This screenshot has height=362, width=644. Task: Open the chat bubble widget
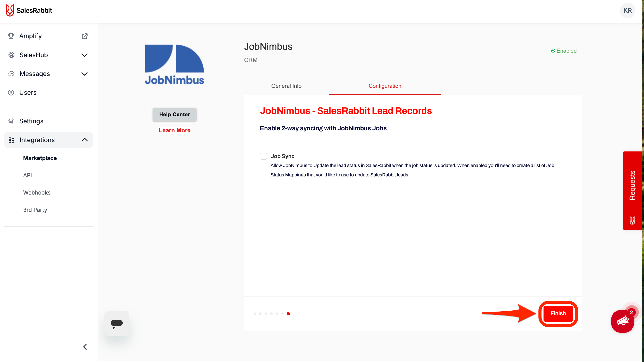point(117,324)
